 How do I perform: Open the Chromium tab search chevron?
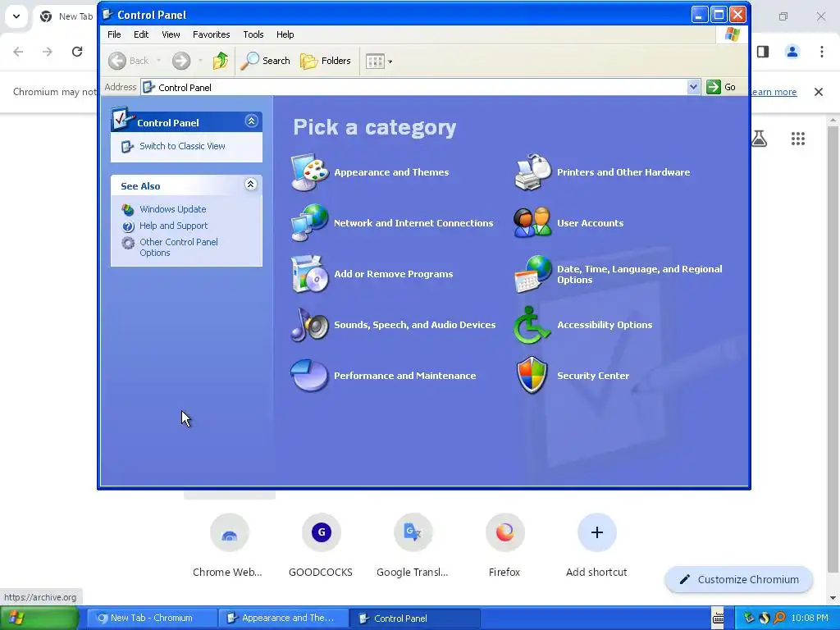(16, 16)
